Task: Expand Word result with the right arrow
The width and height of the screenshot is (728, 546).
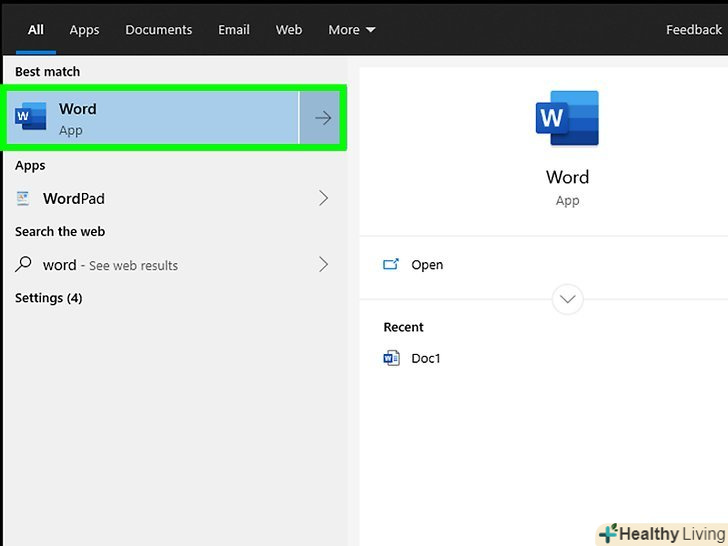Action: pyautogui.click(x=322, y=118)
